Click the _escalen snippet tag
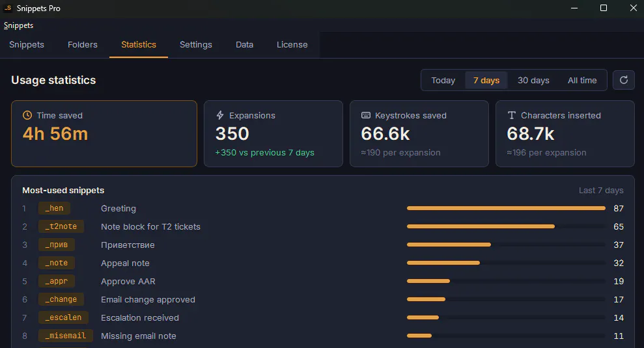This screenshot has width=644, height=348. click(63, 317)
